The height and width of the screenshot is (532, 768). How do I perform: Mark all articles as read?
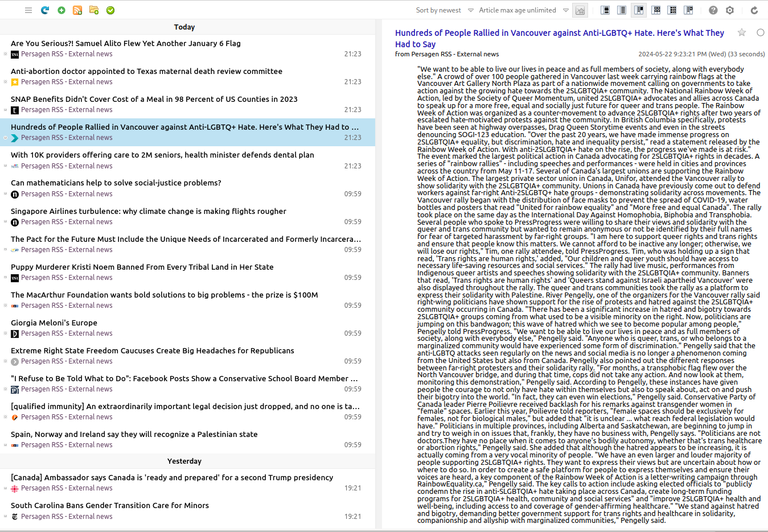[110, 10]
